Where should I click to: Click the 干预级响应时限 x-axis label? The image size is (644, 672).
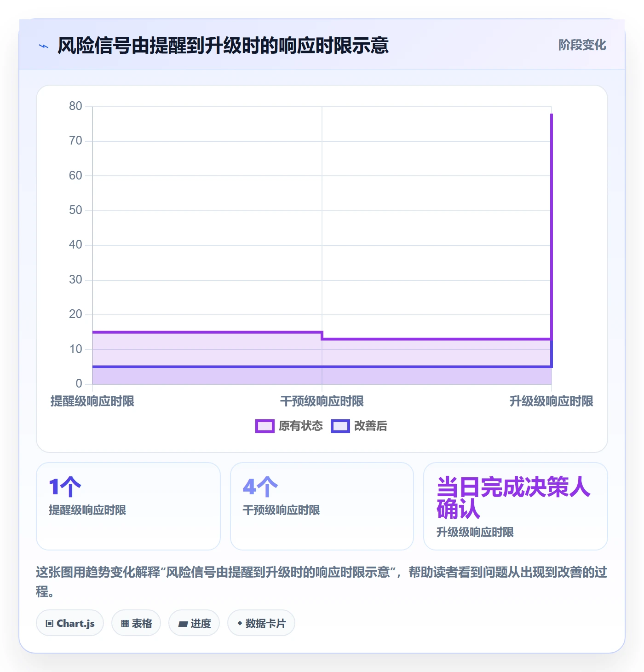(322, 401)
